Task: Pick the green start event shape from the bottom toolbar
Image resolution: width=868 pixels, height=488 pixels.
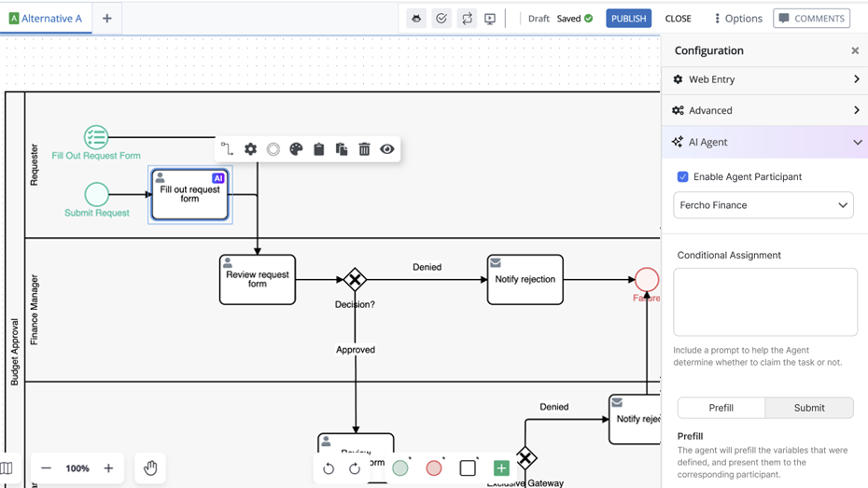Action: [400, 468]
